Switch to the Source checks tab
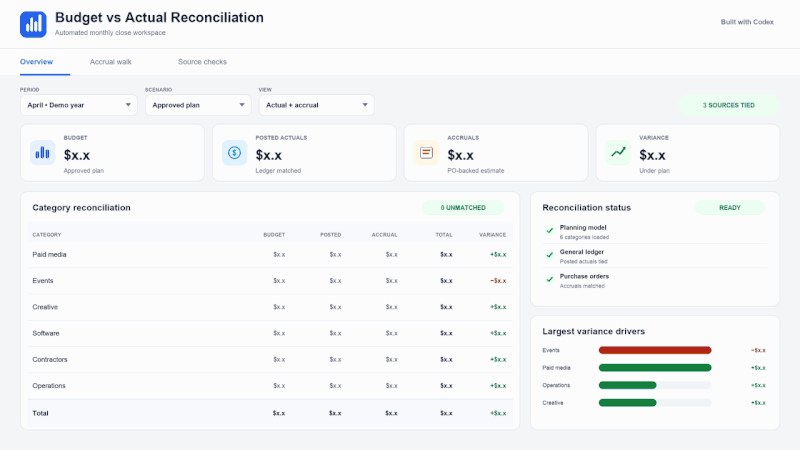The image size is (800, 450). point(202,62)
